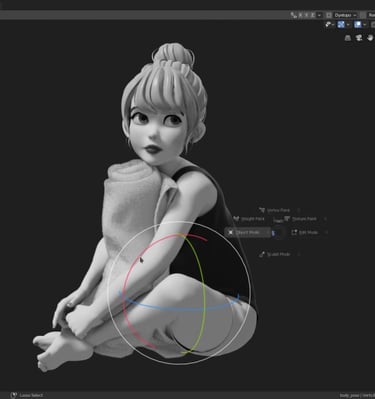Image resolution: width=375 pixels, height=399 pixels.
Task: Toggle the viewport gizmo display button
Action: (x=341, y=24)
